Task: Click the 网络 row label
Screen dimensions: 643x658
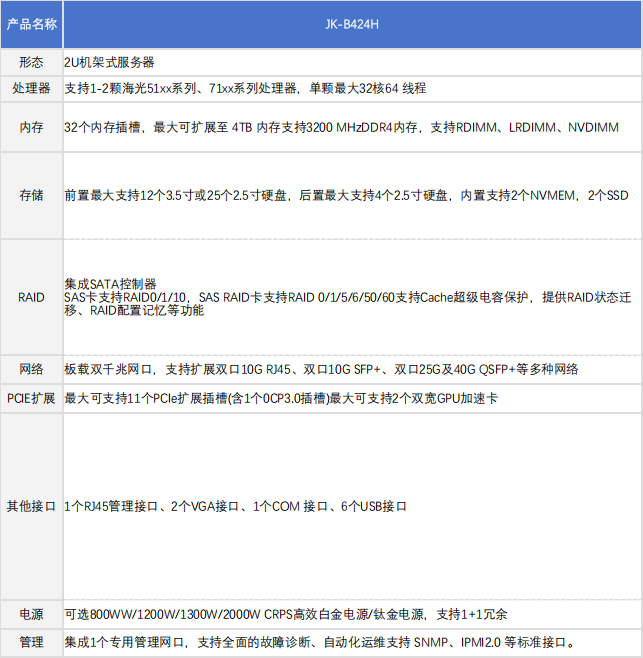Action: point(31,369)
